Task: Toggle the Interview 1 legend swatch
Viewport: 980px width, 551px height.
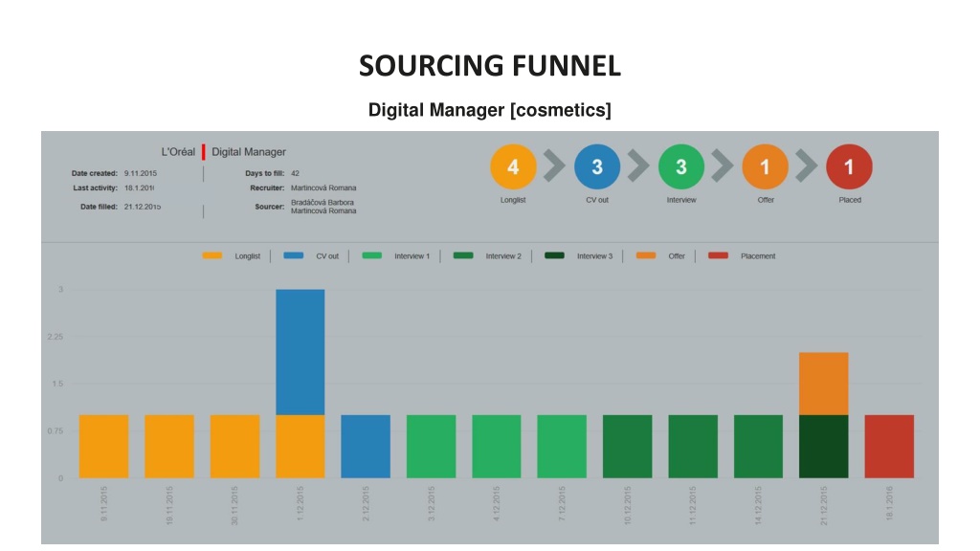Action: 372,255
